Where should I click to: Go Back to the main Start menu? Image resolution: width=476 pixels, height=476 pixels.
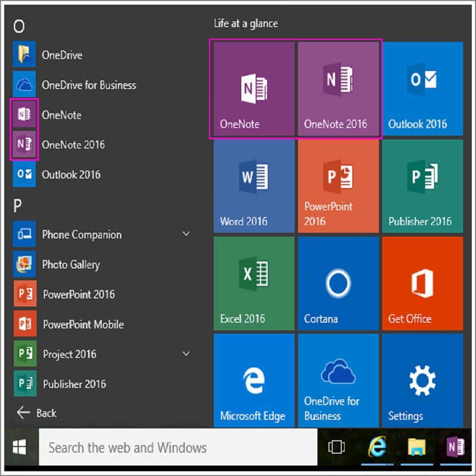pyautogui.click(x=37, y=413)
